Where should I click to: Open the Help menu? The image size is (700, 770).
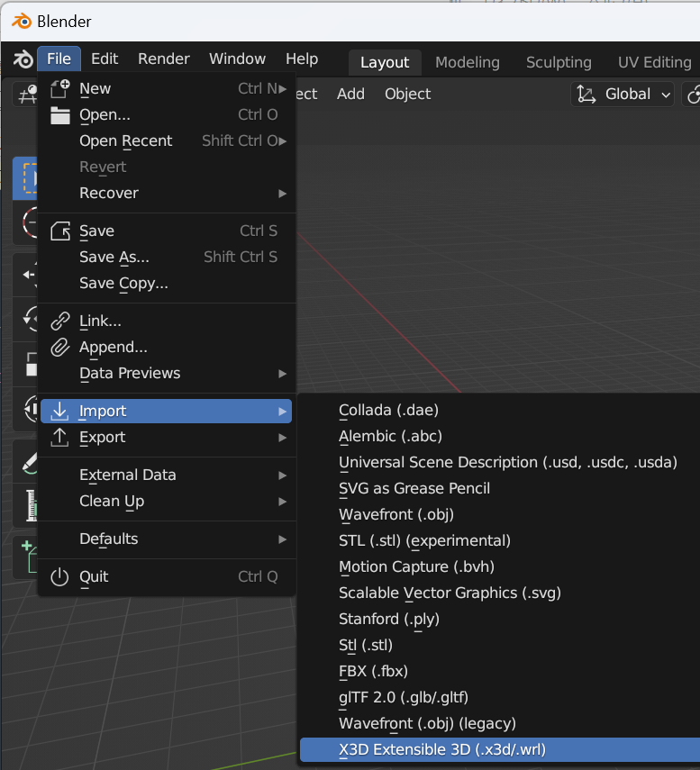[x=302, y=59]
